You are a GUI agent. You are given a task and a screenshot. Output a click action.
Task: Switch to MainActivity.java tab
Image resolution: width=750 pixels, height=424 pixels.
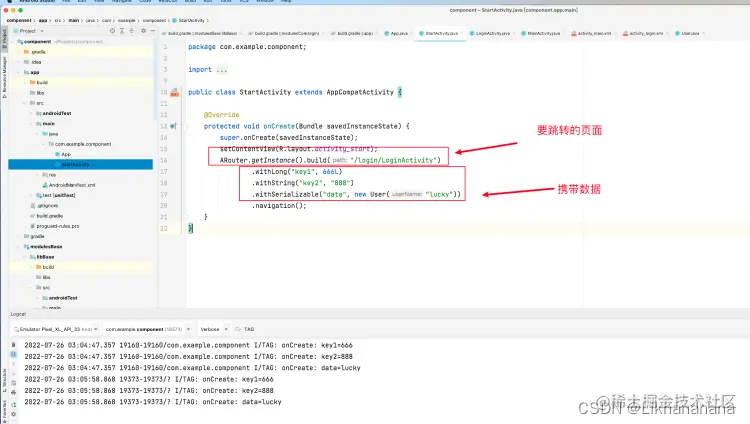pos(542,33)
